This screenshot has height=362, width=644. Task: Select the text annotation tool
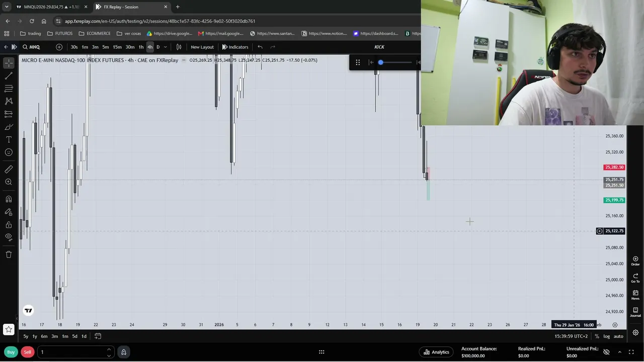9,139
